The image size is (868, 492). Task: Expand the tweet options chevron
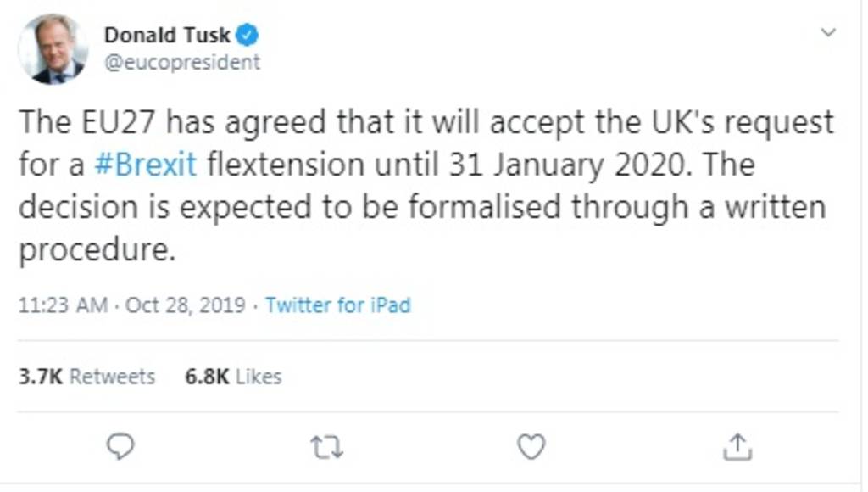(x=828, y=33)
